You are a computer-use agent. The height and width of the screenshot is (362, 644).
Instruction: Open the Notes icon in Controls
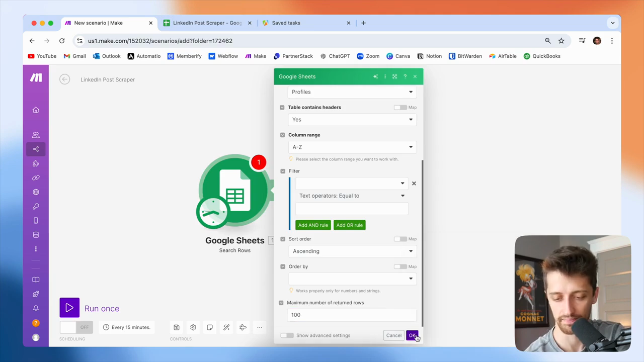pyautogui.click(x=210, y=327)
